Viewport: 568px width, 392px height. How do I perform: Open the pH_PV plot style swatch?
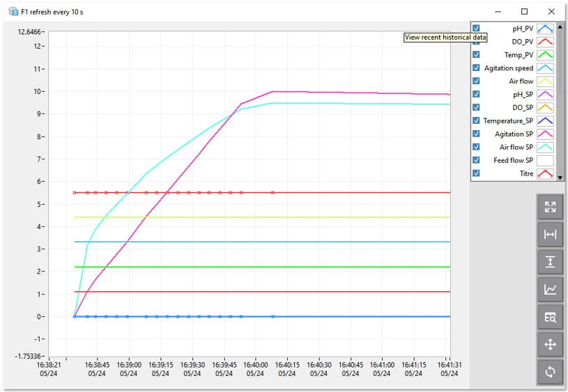tap(545, 29)
